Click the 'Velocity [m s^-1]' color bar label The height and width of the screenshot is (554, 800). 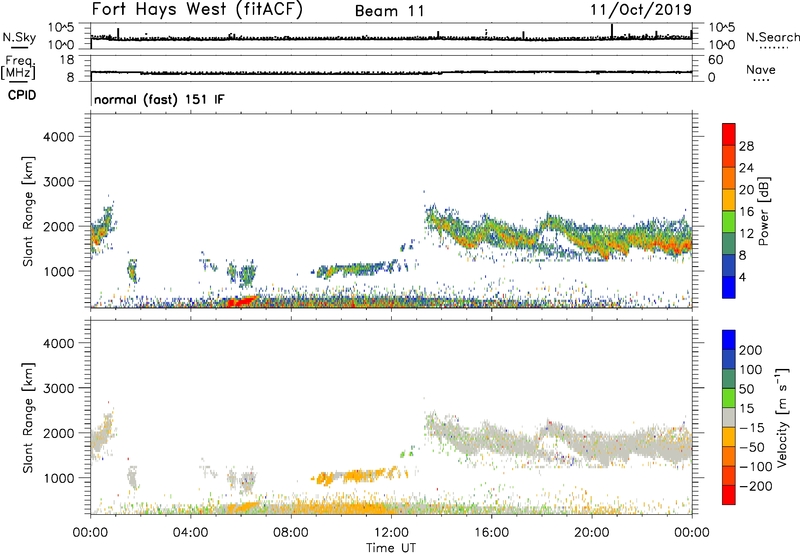pyautogui.click(x=783, y=417)
